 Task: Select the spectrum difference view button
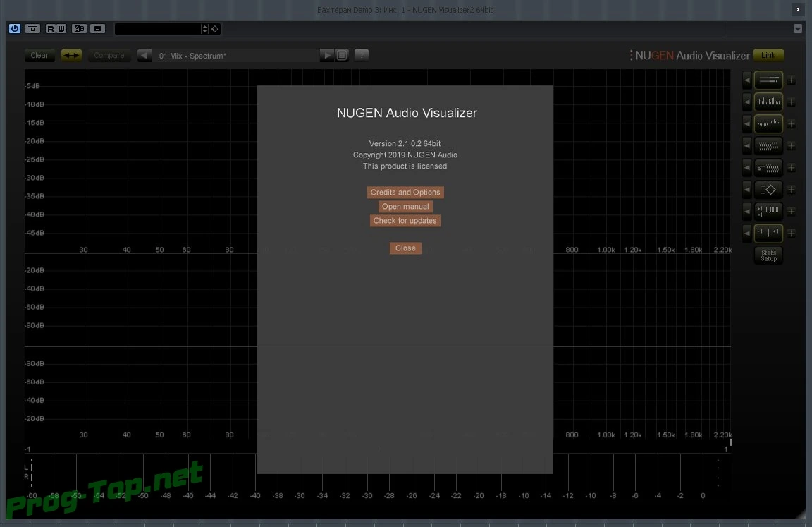pyautogui.click(x=768, y=123)
